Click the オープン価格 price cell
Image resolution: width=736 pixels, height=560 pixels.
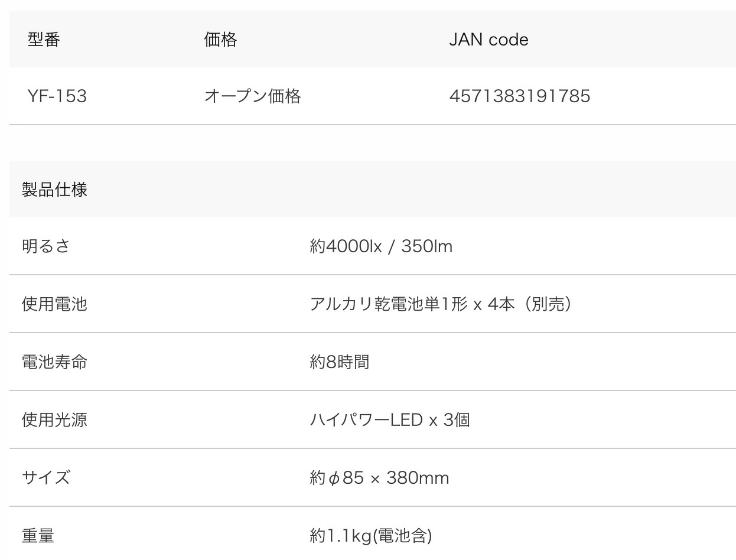pyautogui.click(x=252, y=96)
